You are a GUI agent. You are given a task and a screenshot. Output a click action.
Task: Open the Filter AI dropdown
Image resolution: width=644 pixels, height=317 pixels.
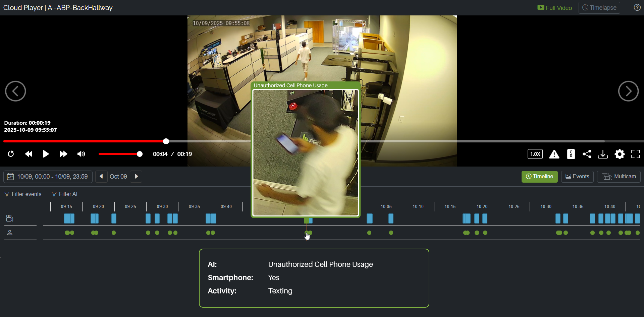(x=64, y=194)
